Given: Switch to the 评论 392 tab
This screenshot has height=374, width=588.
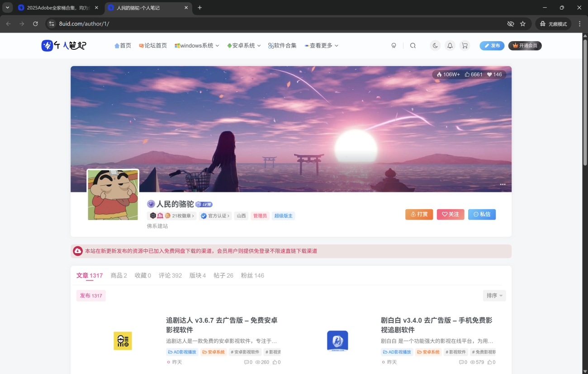Looking at the screenshot, I should [x=170, y=275].
